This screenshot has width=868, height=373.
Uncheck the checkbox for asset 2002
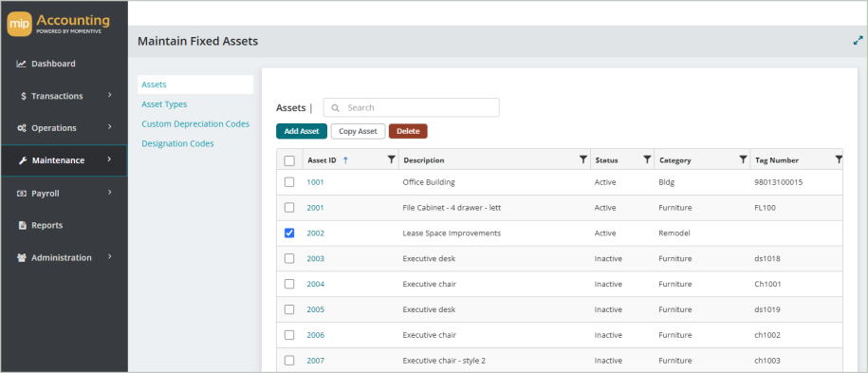289,233
